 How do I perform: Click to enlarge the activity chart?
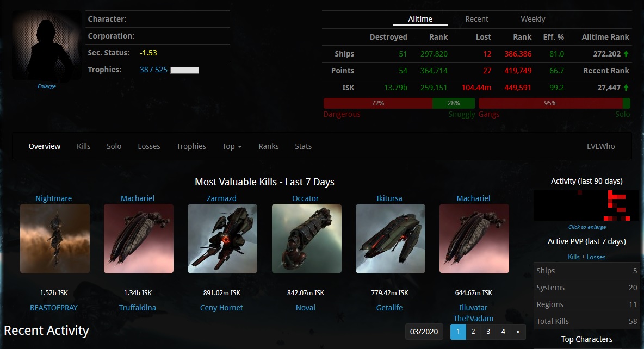pos(587,227)
